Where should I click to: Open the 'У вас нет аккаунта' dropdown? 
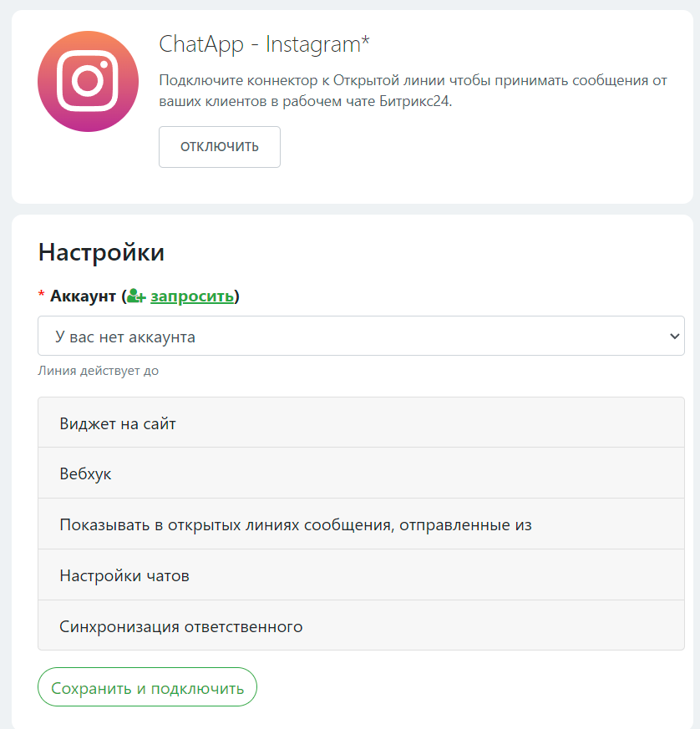coord(361,337)
